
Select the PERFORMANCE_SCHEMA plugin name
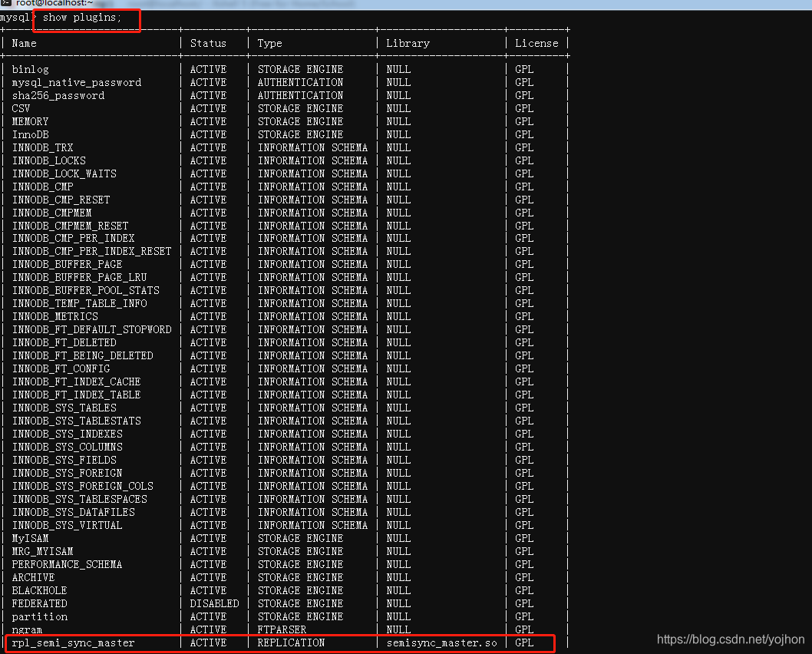click(x=67, y=564)
